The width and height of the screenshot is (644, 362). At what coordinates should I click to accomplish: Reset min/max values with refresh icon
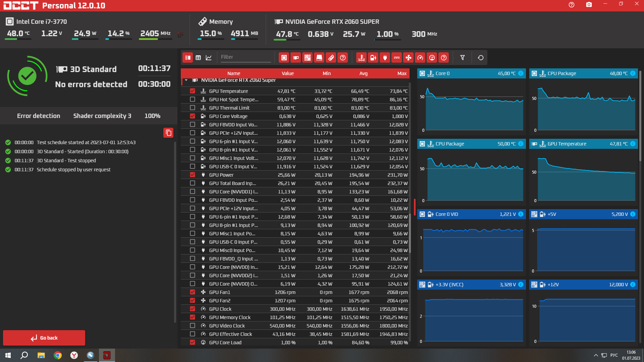(x=480, y=58)
